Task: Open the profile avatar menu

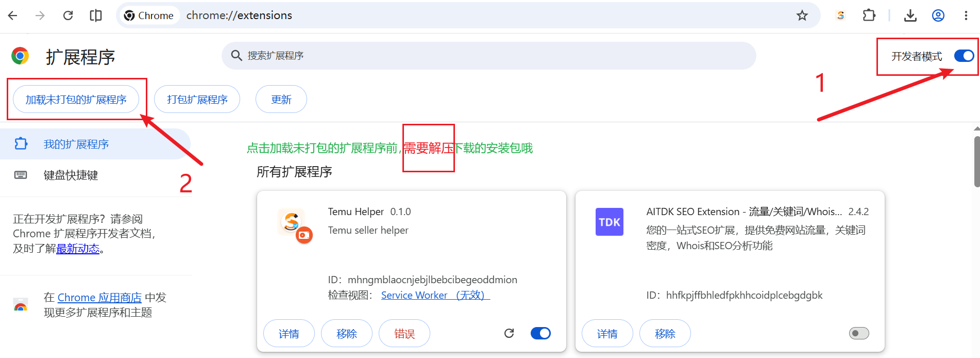Action: pyautogui.click(x=938, y=15)
